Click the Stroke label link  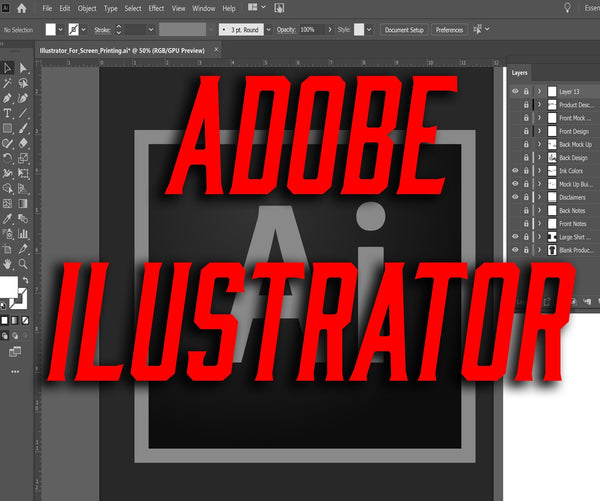coord(102,29)
